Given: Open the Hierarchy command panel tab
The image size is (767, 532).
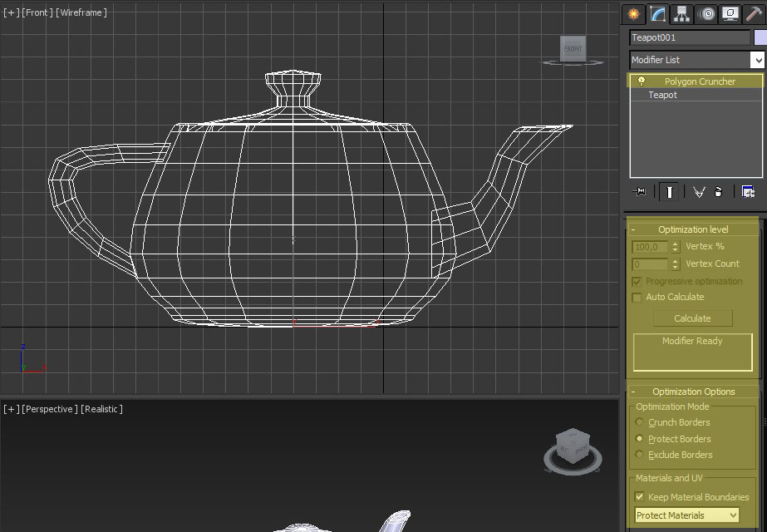Looking at the screenshot, I should click(x=681, y=13).
